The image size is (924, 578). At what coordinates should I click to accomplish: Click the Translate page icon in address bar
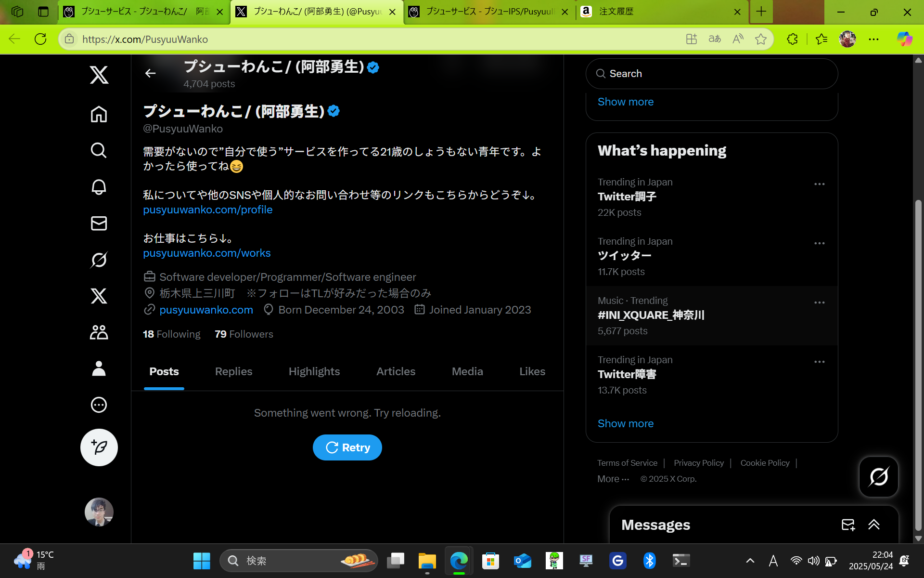pos(715,39)
